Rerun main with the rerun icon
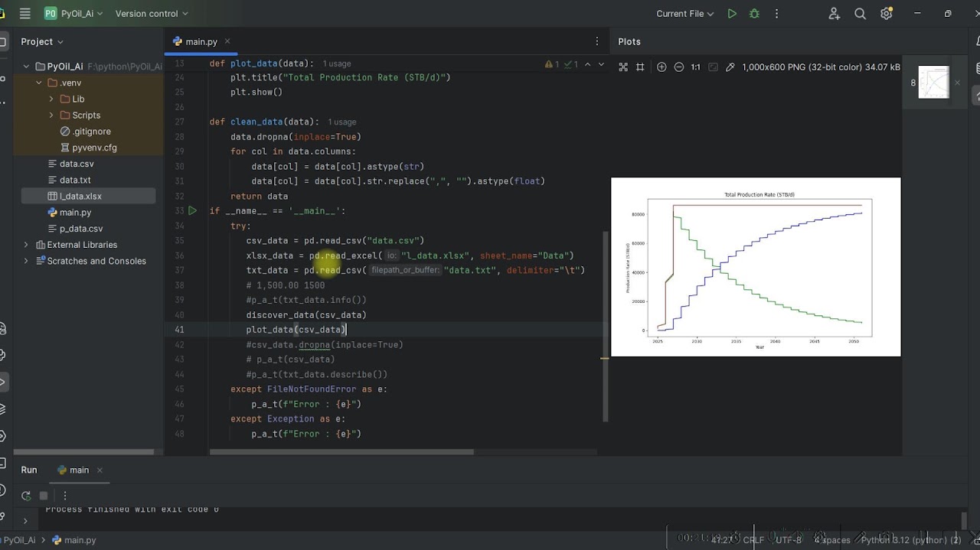980x550 pixels. [x=26, y=496]
